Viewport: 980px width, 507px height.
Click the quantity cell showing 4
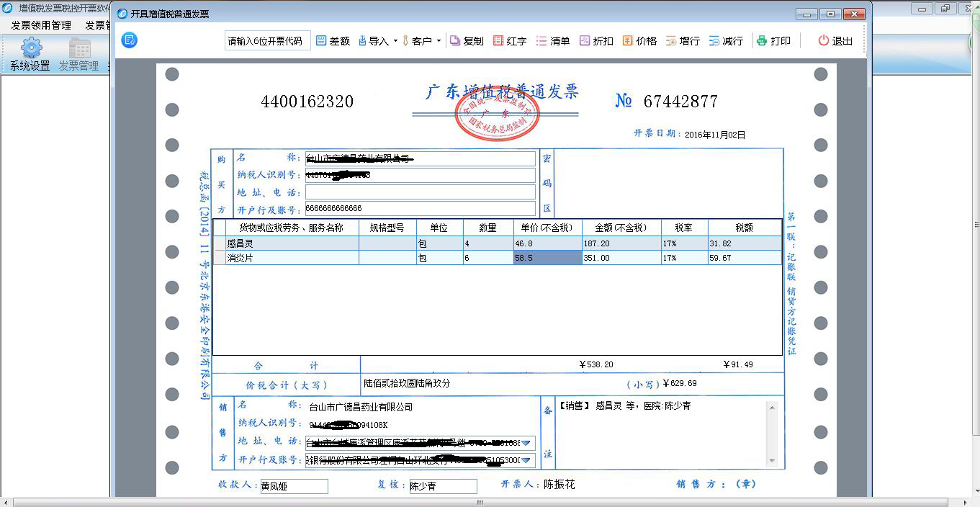coord(487,244)
